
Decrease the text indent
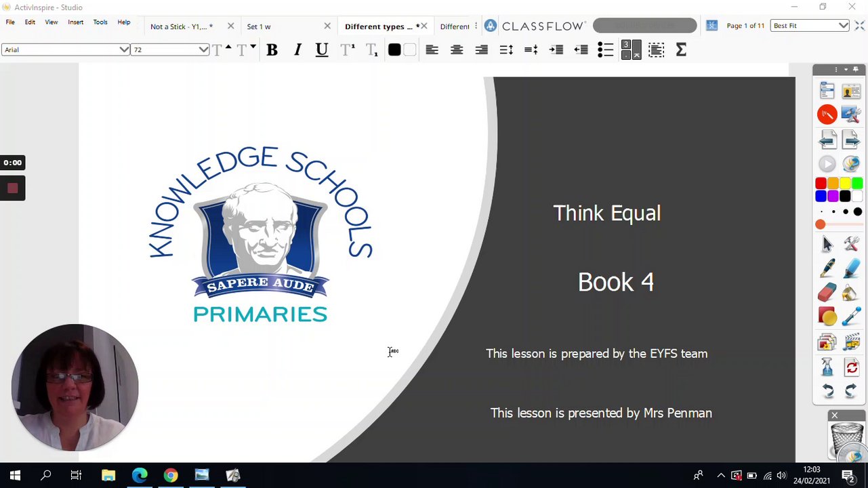point(581,50)
